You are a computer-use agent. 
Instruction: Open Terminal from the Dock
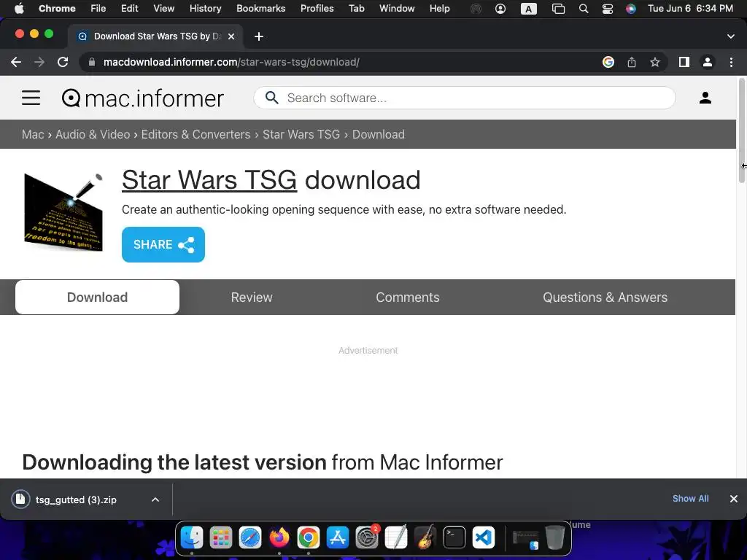(x=454, y=537)
